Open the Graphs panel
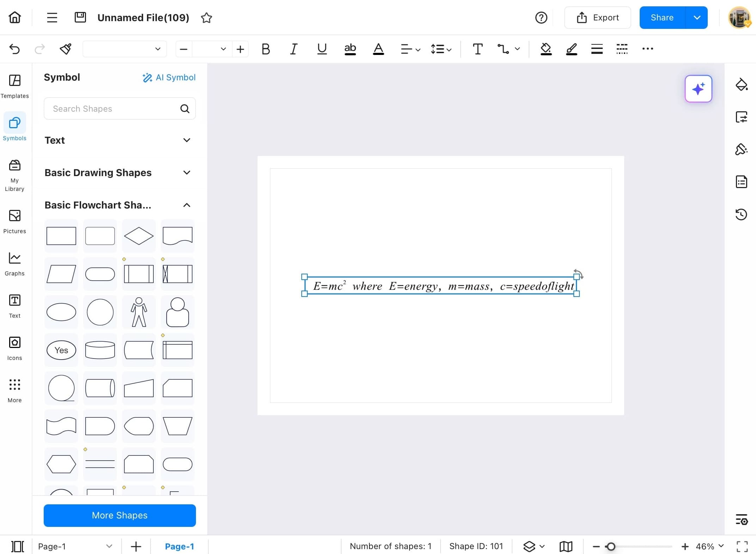Image resolution: width=756 pixels, height=554 pixels. point(14,263)
